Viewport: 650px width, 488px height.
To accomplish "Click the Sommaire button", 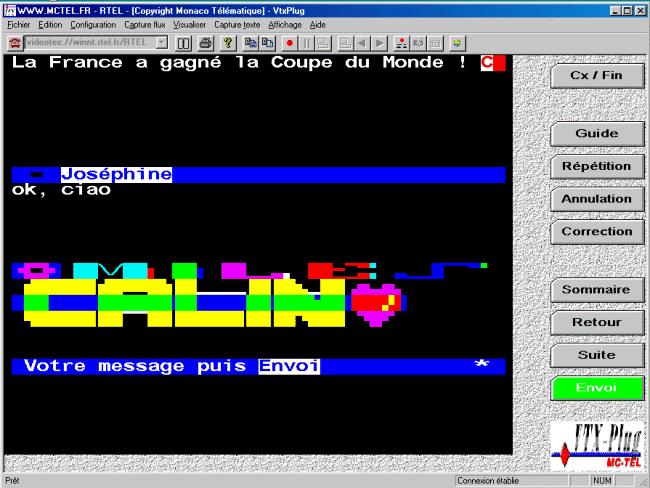I will [597, 289].
